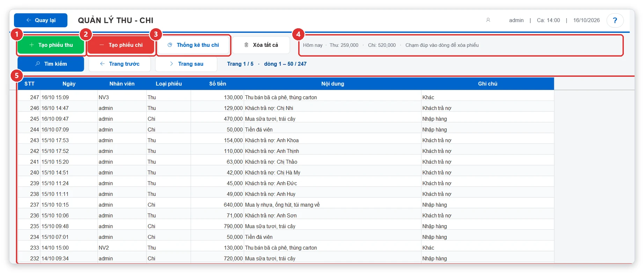Go to next page with Trang sau

pyautogui.click(x=186, y=64)
